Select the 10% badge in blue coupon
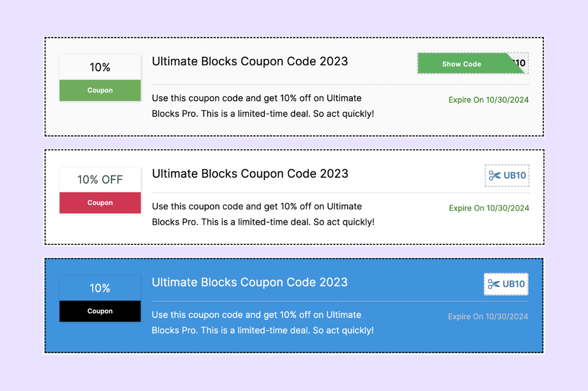 (100, 288)
